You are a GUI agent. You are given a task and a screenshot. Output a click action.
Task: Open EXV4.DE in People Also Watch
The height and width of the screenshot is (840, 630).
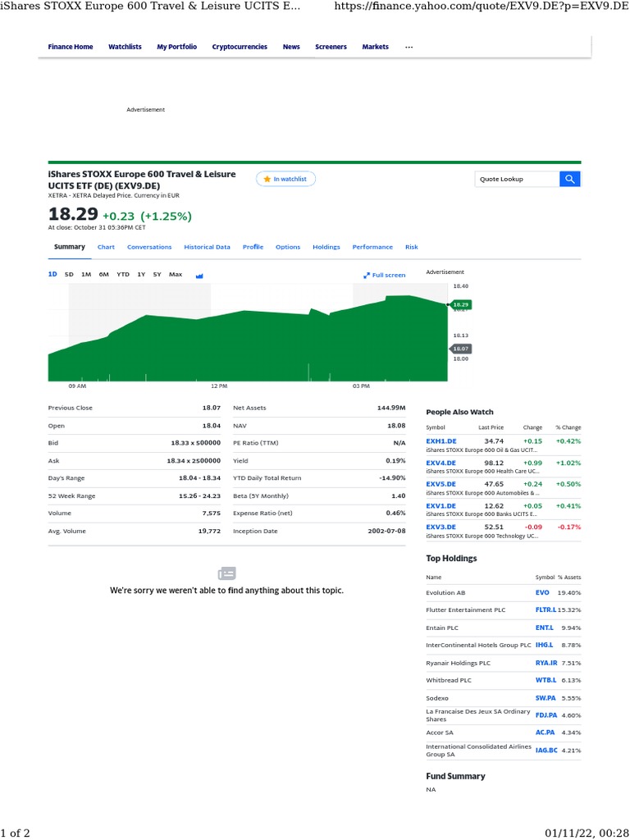[x=441, y=463]
